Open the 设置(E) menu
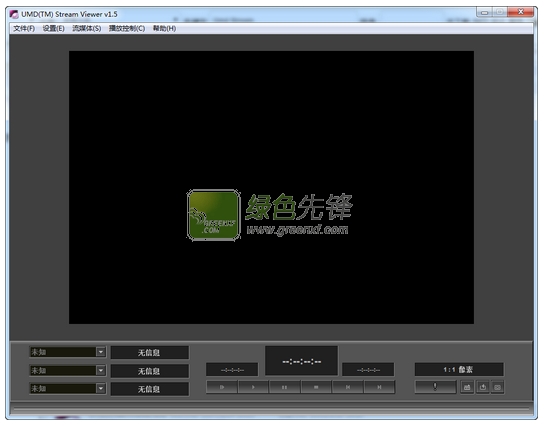Viewport: 544px width, 426px height. [x=53, y=28]
